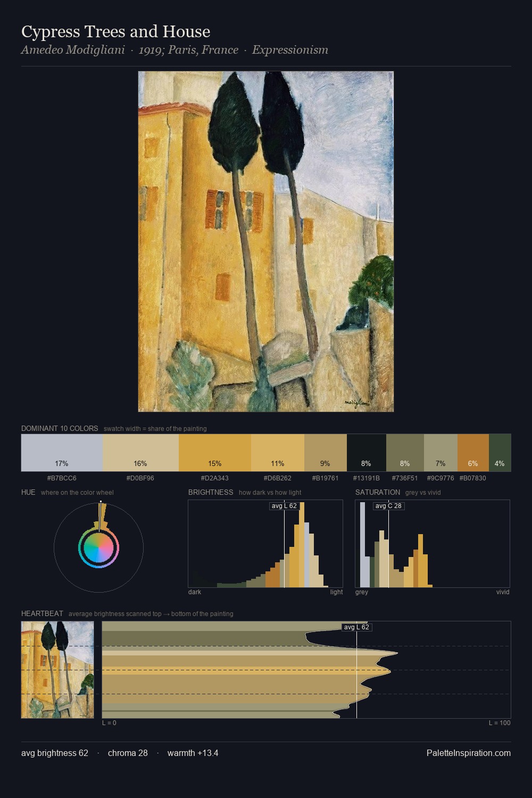Click the Brightness histogram chart

pos(265,544)
